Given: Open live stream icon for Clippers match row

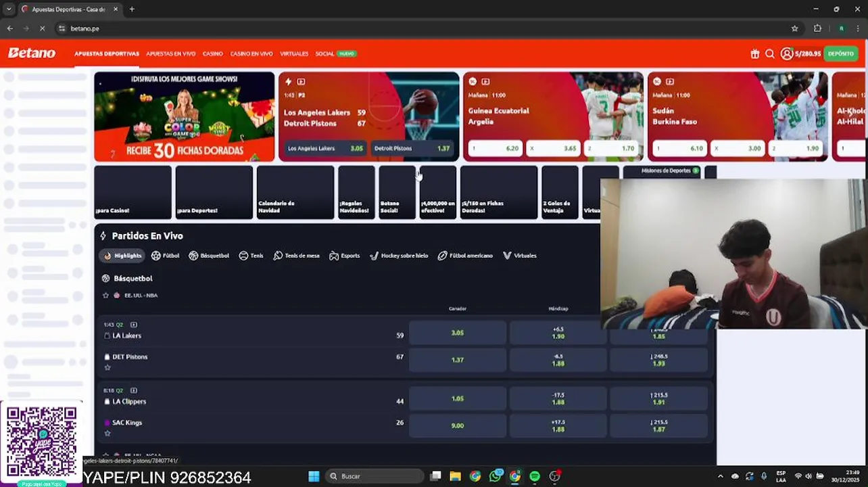Looking at the screenshot, I should [x=133, y=390].
